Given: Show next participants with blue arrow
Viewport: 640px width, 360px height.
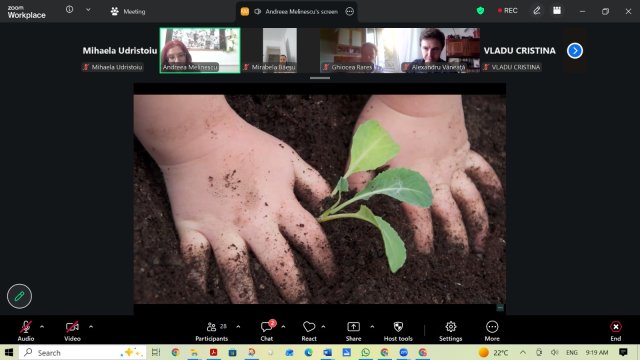Looking at the screenshot, I should (x=575, y=51).
